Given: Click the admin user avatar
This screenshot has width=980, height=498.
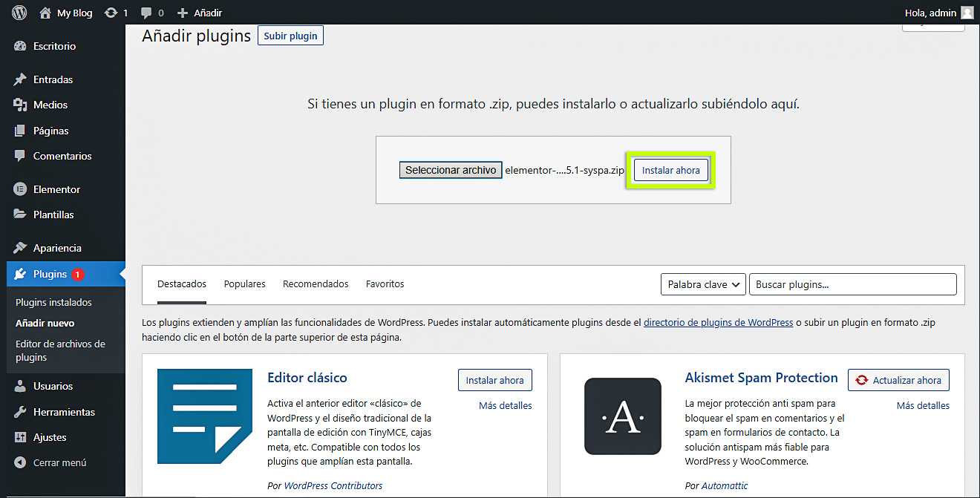Looking at the screenshot, I should (967, 13).
